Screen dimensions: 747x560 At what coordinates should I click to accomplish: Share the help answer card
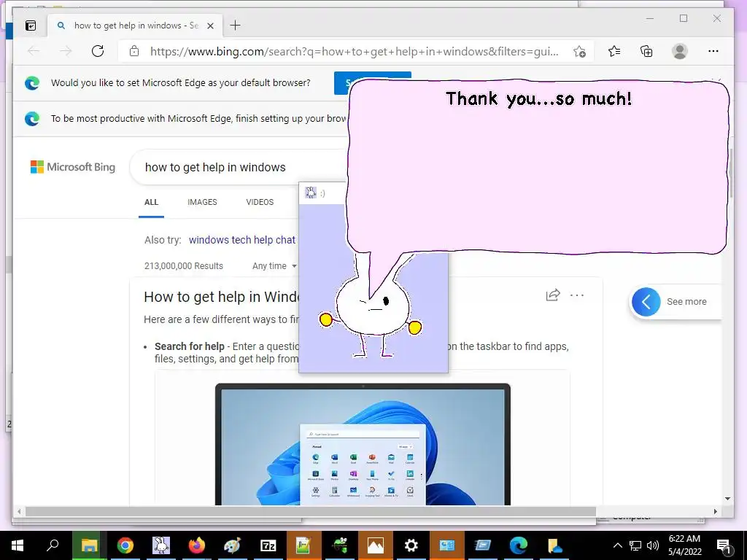pos(553,295)
